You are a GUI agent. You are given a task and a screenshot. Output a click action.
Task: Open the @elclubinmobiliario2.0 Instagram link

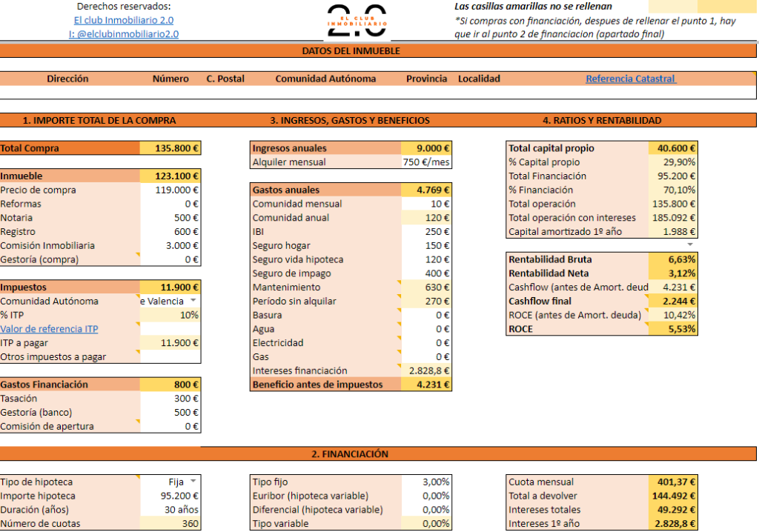(124, 34)
